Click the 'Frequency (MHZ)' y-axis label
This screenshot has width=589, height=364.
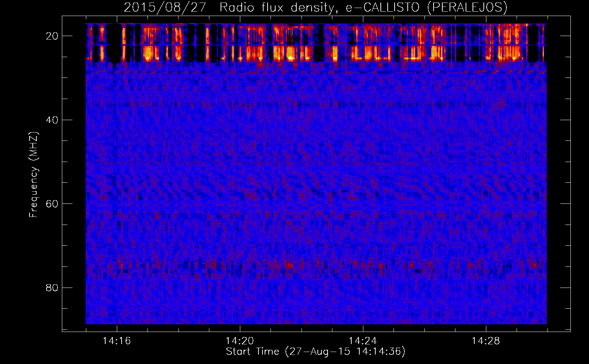click(x=33, y=175)
